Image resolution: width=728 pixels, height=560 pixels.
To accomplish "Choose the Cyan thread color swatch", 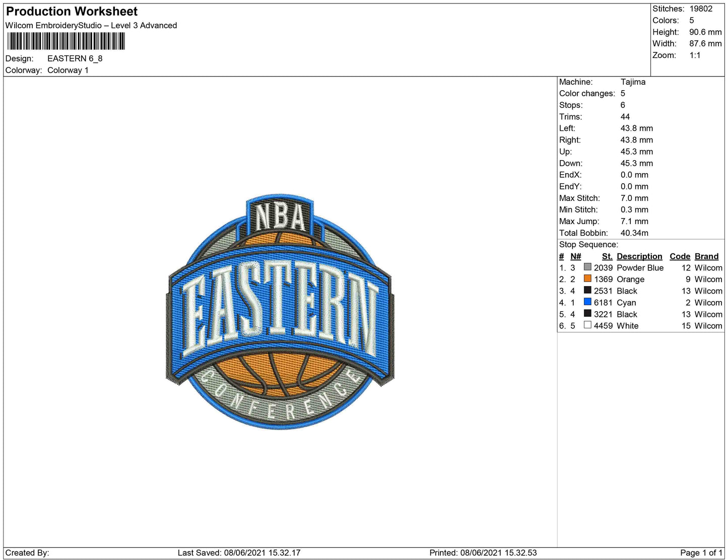I will 587,302.
